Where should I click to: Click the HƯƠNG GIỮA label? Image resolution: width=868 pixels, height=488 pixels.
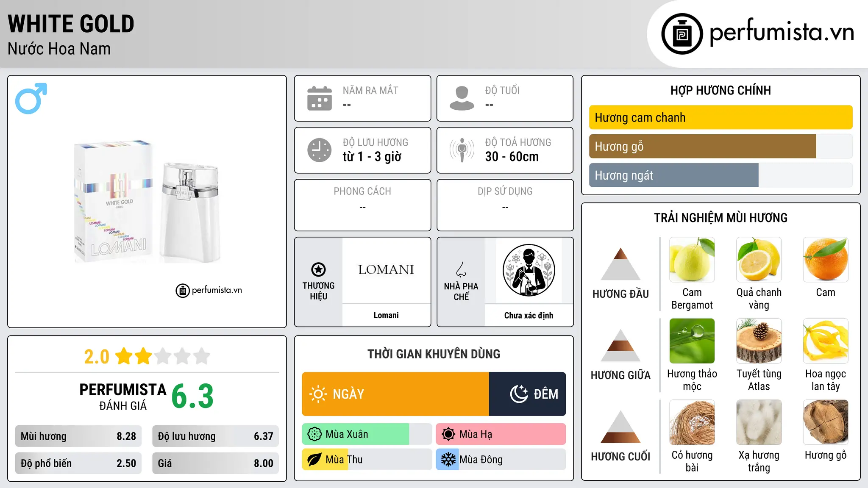[x=620, y=375]
